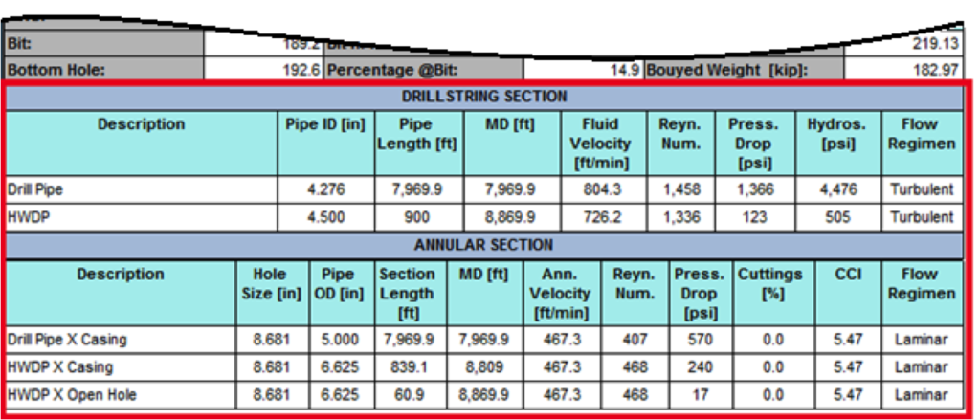This screenshot has width=980, height=420.
Task: Select the HWDP pipe ID cell 4.500
Action: tap(325, 217)
